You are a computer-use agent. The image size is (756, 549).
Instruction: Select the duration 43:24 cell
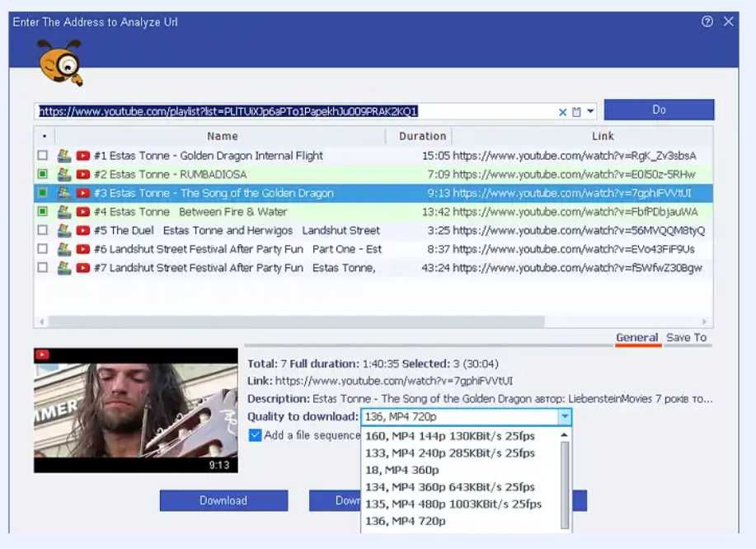[435, 268]
